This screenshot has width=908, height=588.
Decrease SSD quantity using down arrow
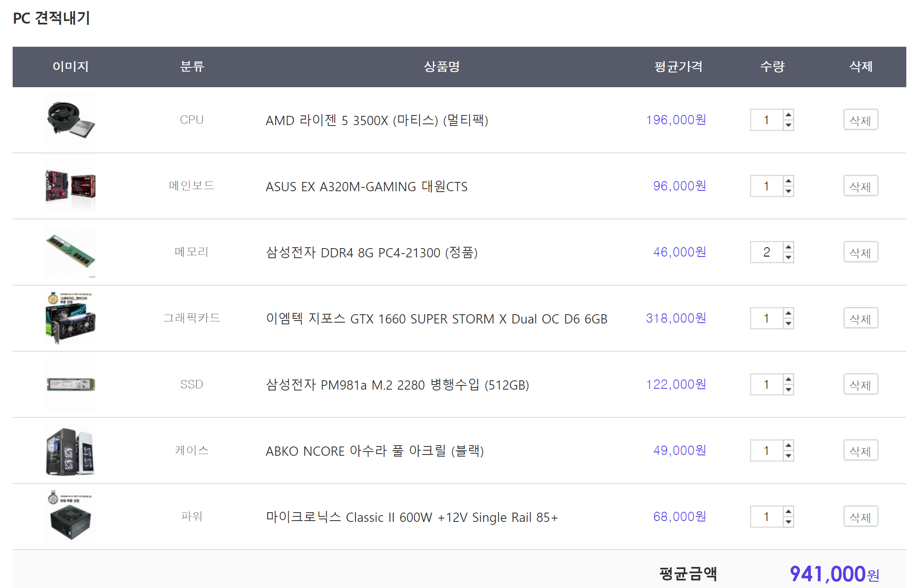(788, 390)
